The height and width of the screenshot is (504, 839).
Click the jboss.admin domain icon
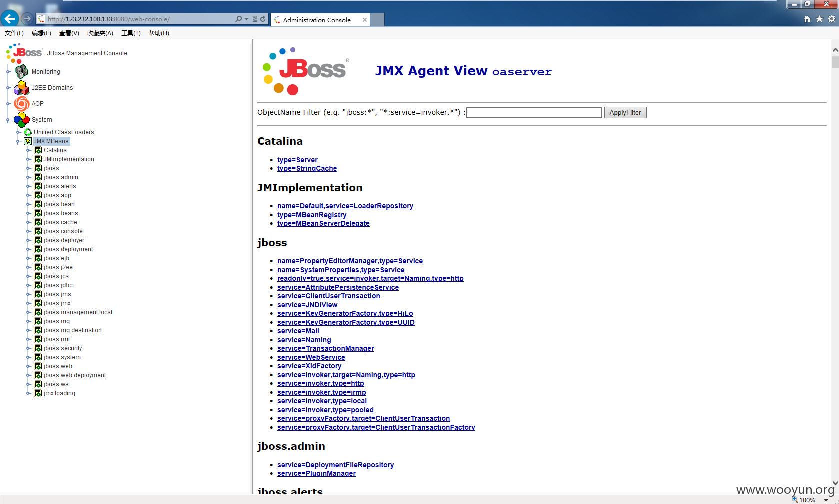[38, 177]
